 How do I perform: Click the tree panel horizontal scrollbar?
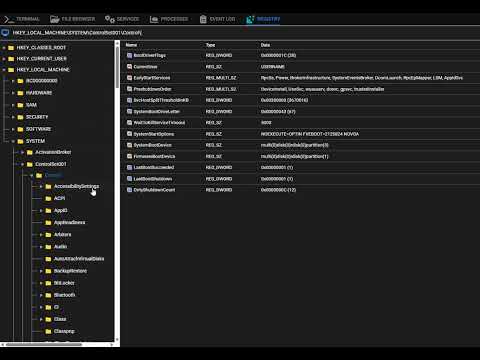(x=43, y=344)
